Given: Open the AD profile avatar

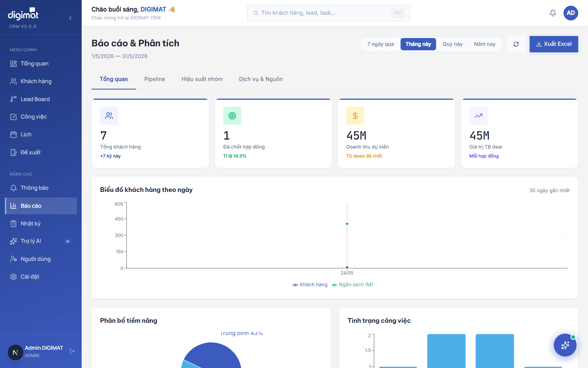Looking at the screenshot, I should [571, 13].
